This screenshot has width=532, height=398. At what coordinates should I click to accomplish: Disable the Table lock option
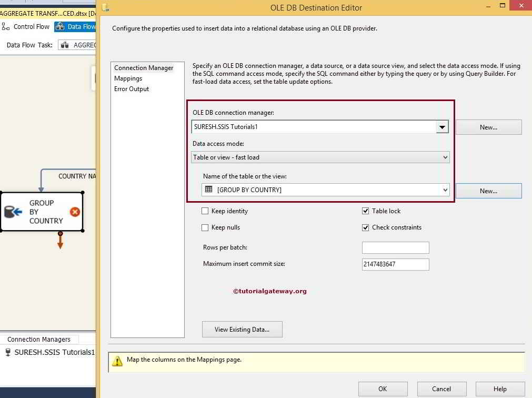(x=366, y=211)
